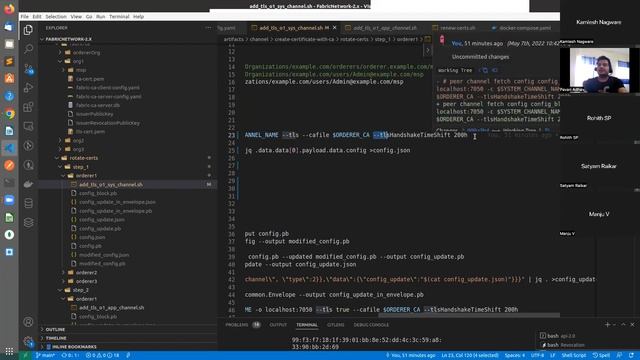Toggle Spell checker in status bar

(601, 356)
